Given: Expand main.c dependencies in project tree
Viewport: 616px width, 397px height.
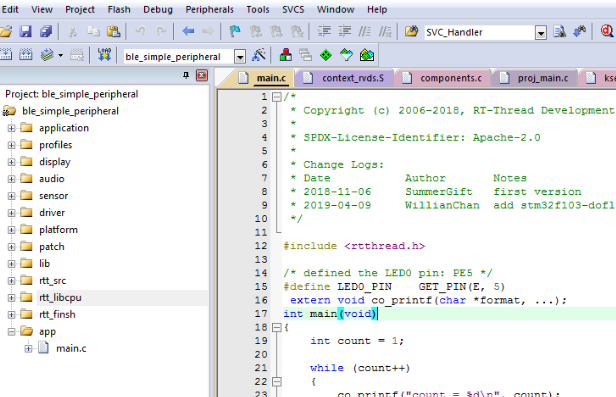Looking at the screenshot, I should pyautogui.click(x=28, y=348).
